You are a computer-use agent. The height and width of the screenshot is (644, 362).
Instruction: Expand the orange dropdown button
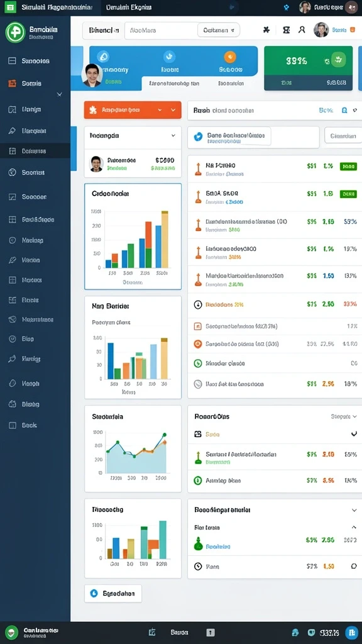tap(133, 110)
